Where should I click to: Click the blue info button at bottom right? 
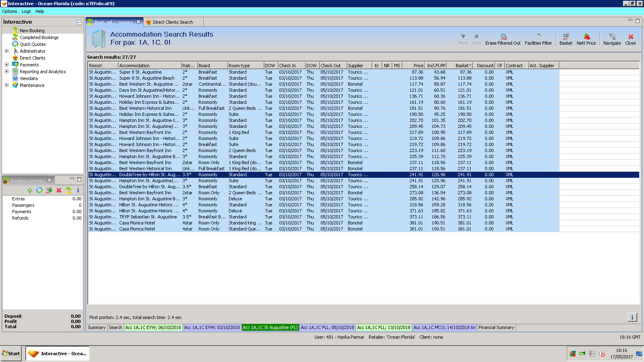[632, 317]
